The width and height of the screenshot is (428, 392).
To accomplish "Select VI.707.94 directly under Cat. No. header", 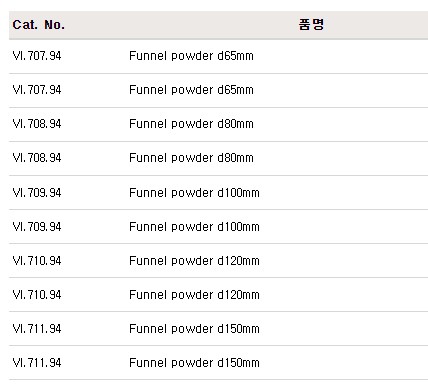I will point(37,56).
